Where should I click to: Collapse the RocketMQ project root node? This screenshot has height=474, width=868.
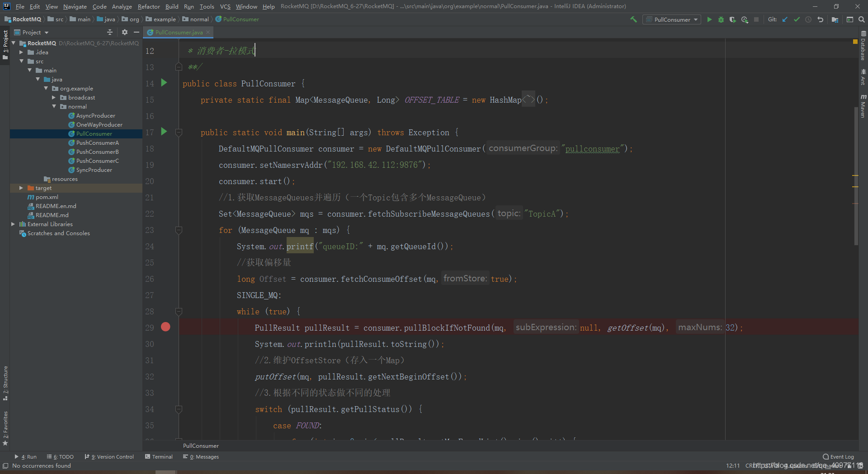click(14, 43)
